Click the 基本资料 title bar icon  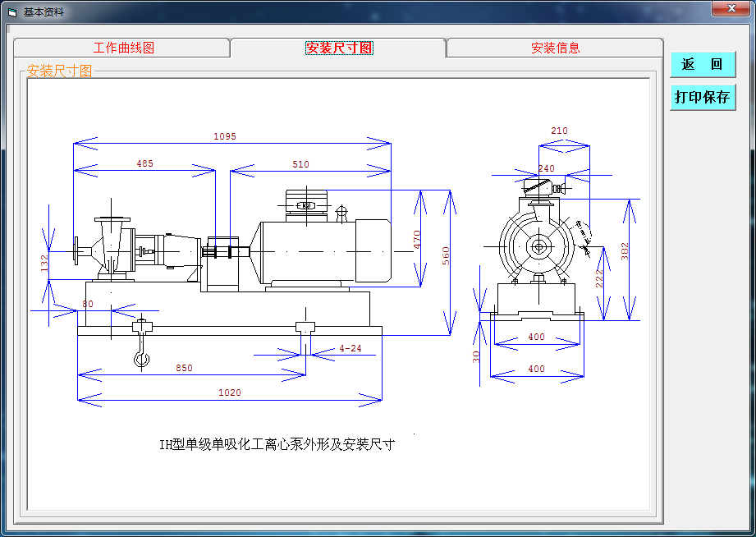point(12,12)
